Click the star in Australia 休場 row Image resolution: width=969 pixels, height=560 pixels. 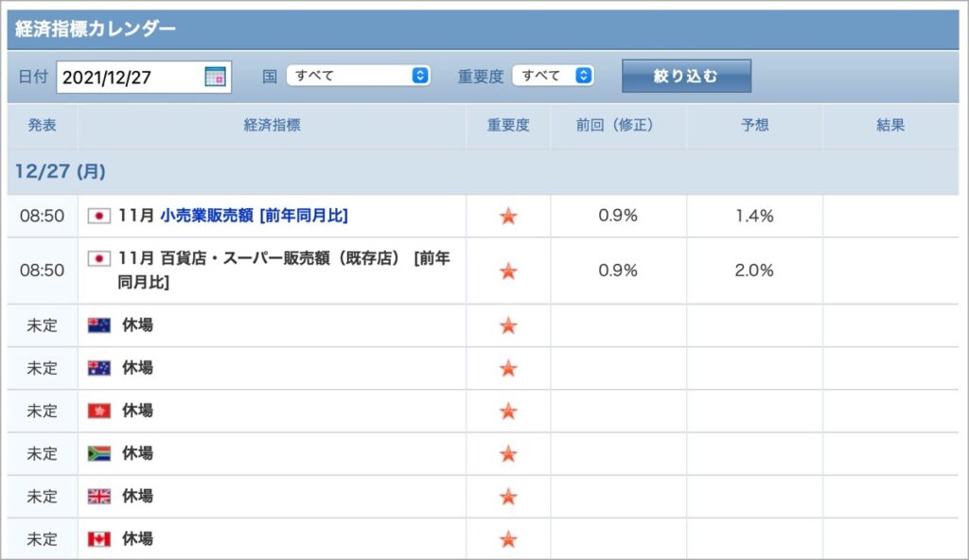[x=508, y=368]
